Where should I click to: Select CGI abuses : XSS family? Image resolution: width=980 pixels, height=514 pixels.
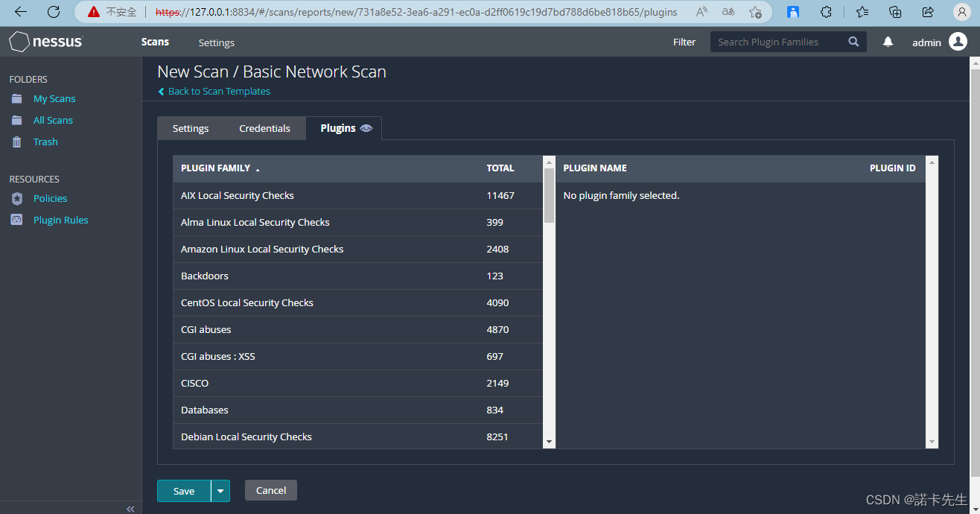[x=357, y=357]
